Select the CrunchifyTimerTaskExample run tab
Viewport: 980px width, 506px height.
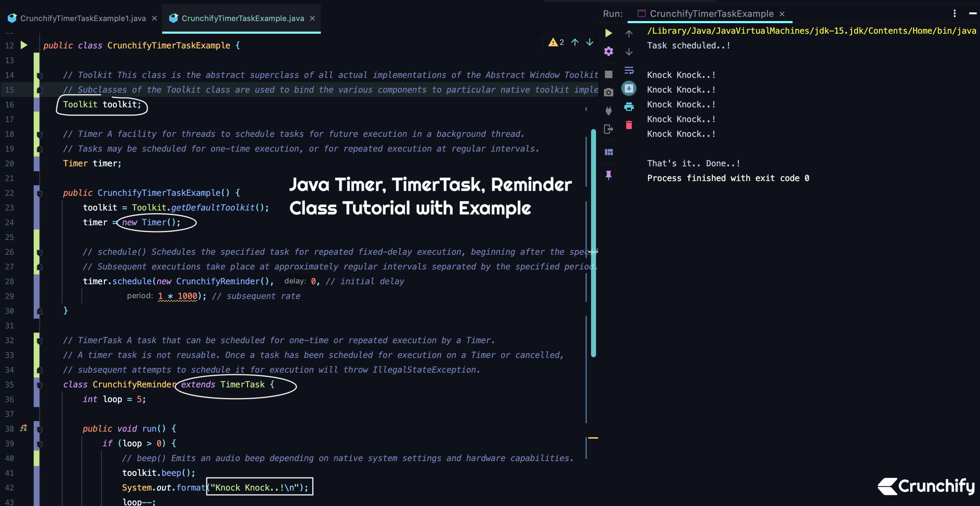[711, 14]
